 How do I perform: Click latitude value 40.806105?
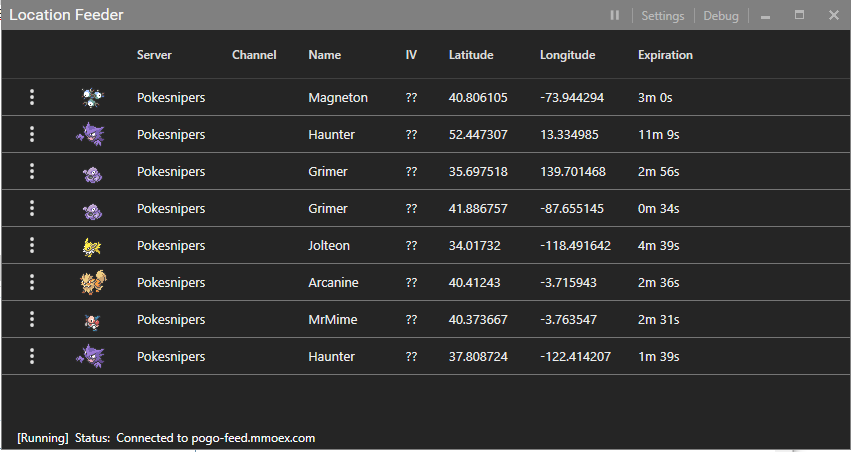[478, 98]
